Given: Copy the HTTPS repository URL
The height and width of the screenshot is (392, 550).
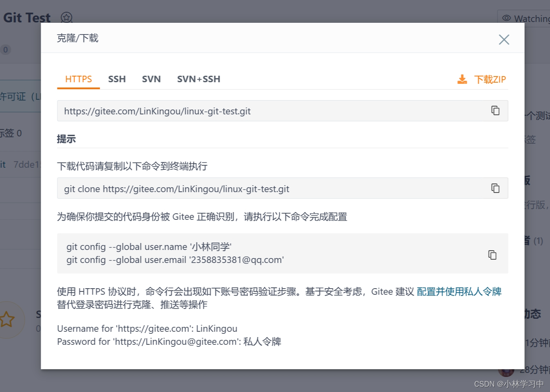Looking at the screenshot, I should (495, 110).
